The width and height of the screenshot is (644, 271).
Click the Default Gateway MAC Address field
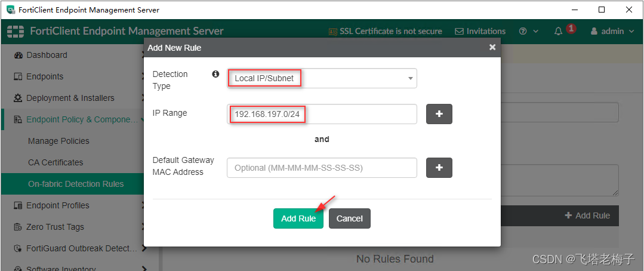point(322,168)
